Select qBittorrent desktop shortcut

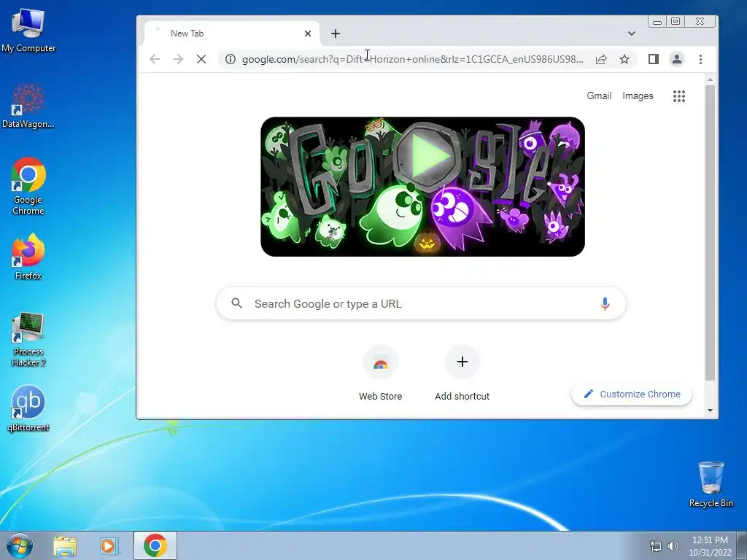(28, 409)
